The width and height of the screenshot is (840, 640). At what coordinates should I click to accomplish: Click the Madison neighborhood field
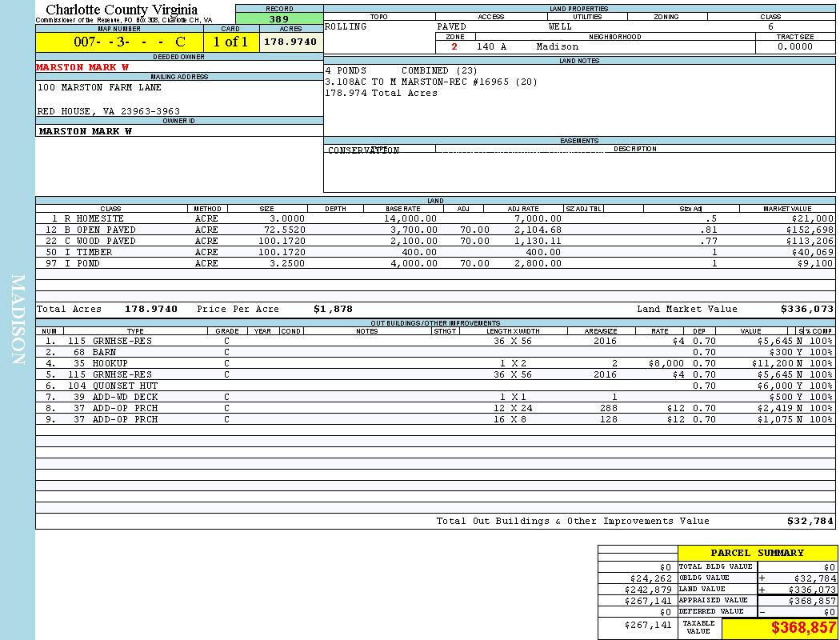(557, 46)
